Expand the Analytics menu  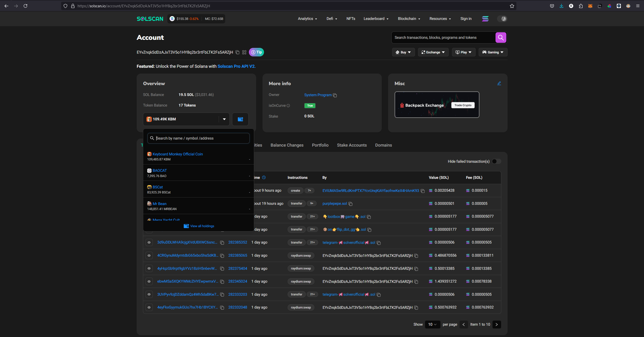pos(307,19)
